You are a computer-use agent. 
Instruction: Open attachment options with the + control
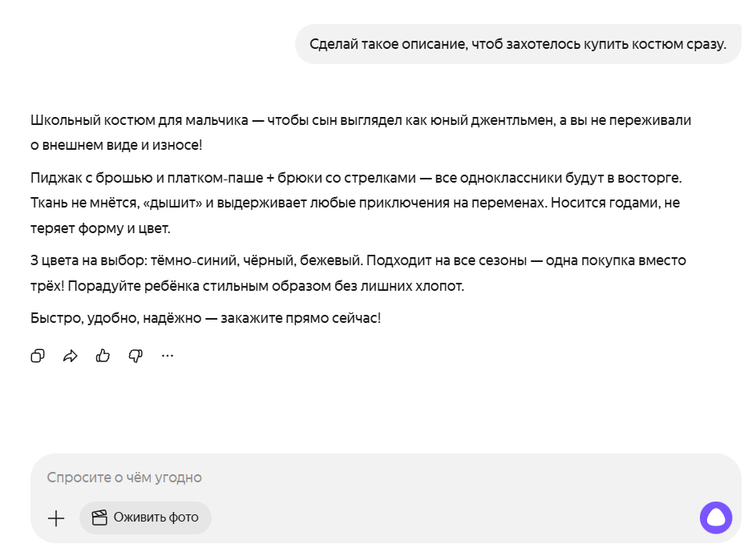point(56,518)
